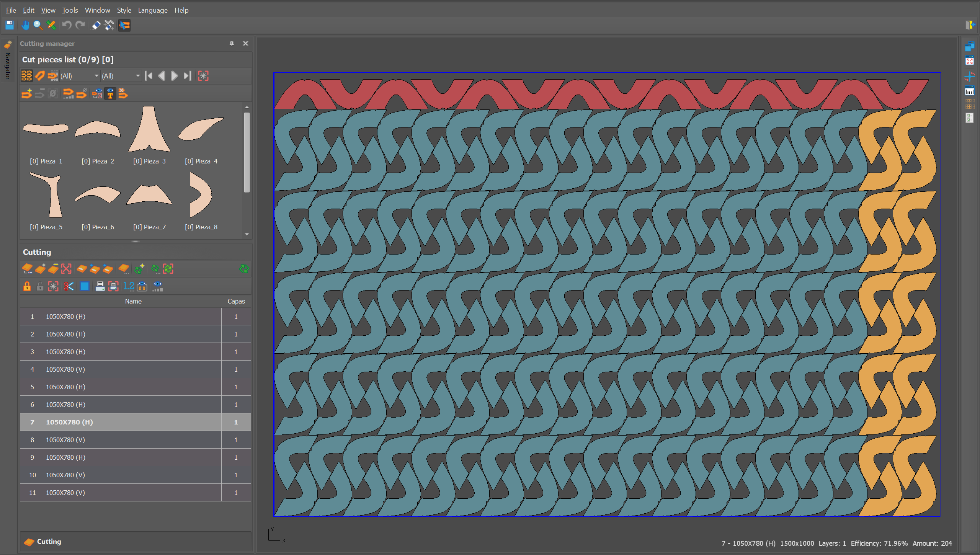Click the add cutting sheet plus icon
The width and height of the screenshot is (980, 555).
[x=40, y=269]
